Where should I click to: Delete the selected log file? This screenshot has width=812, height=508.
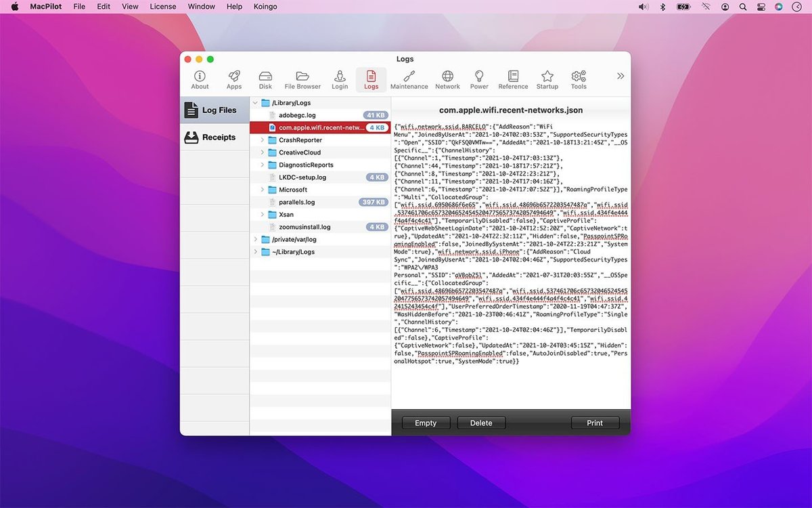tap(481, 422)
